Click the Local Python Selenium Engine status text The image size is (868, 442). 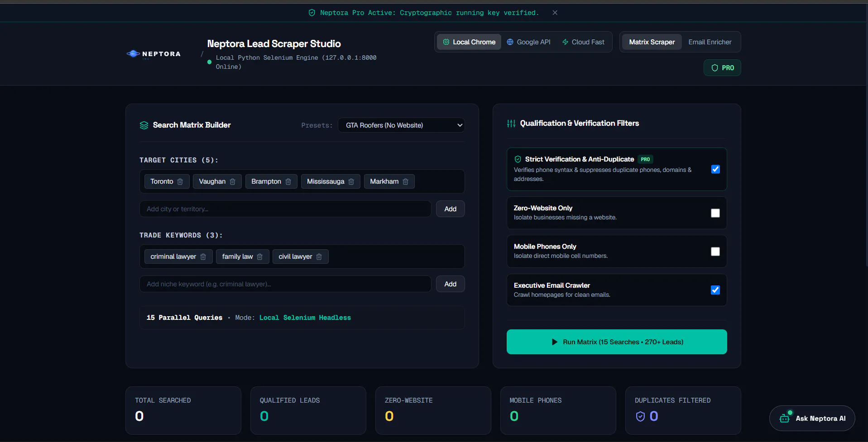coord(296,62)
